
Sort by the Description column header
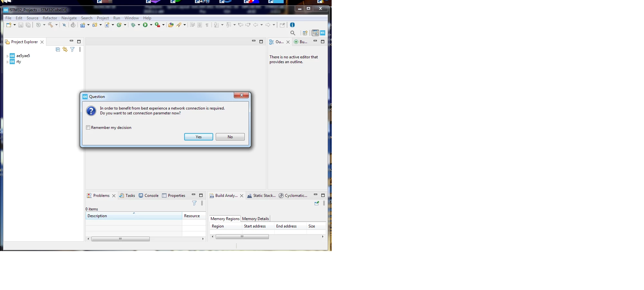click(x=134, y=216)
